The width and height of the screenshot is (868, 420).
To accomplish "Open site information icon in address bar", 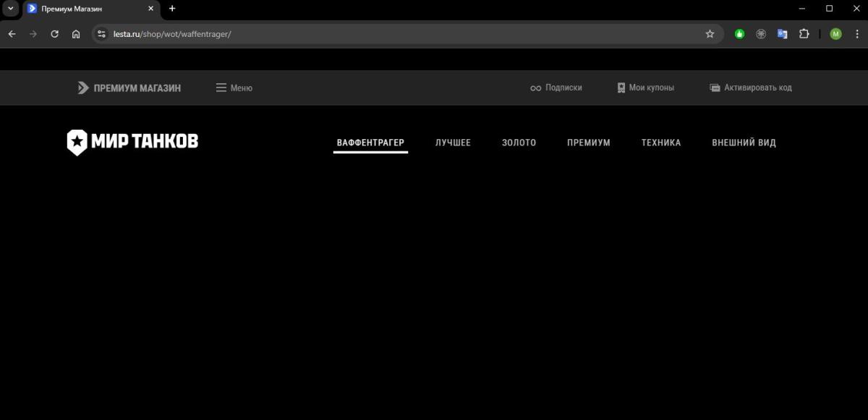I will [101, 33].
